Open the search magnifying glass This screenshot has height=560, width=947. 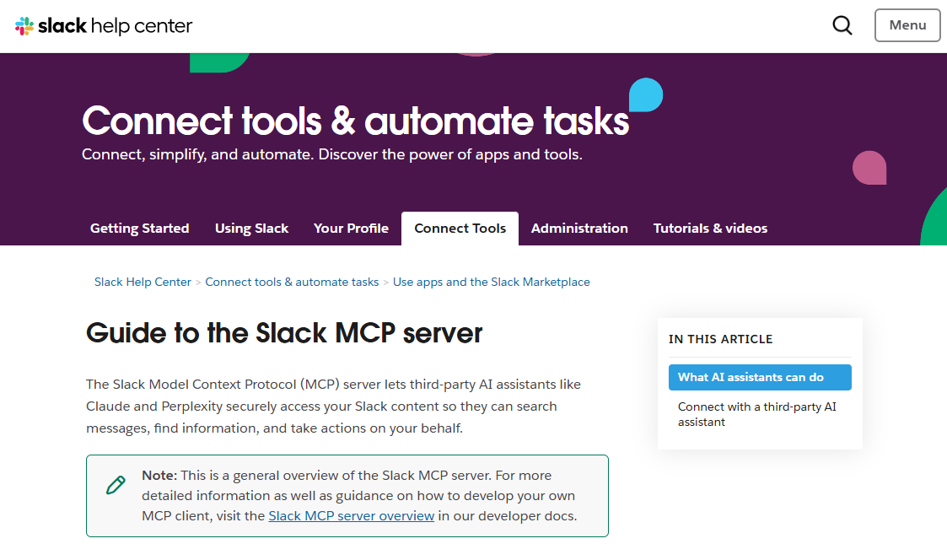pyautogui.click(x=842, y=25)
